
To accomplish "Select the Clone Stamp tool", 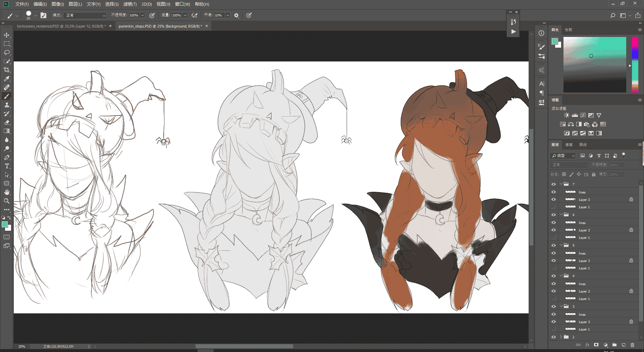I will tap(7, 105).
